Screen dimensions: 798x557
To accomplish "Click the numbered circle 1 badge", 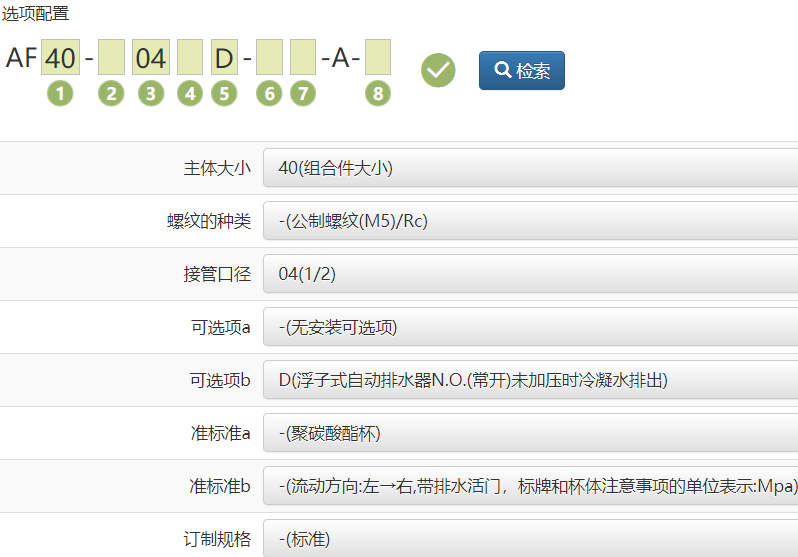I will (60, 94).
